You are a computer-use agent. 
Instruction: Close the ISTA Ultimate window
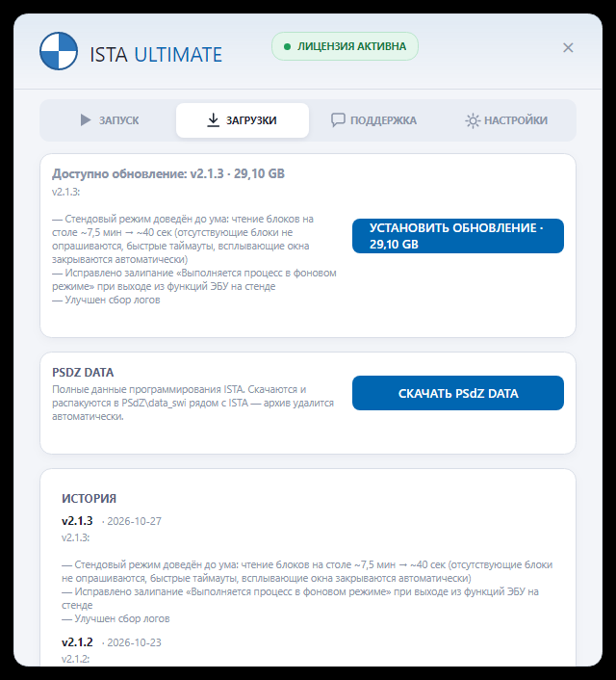click(568, 48)
